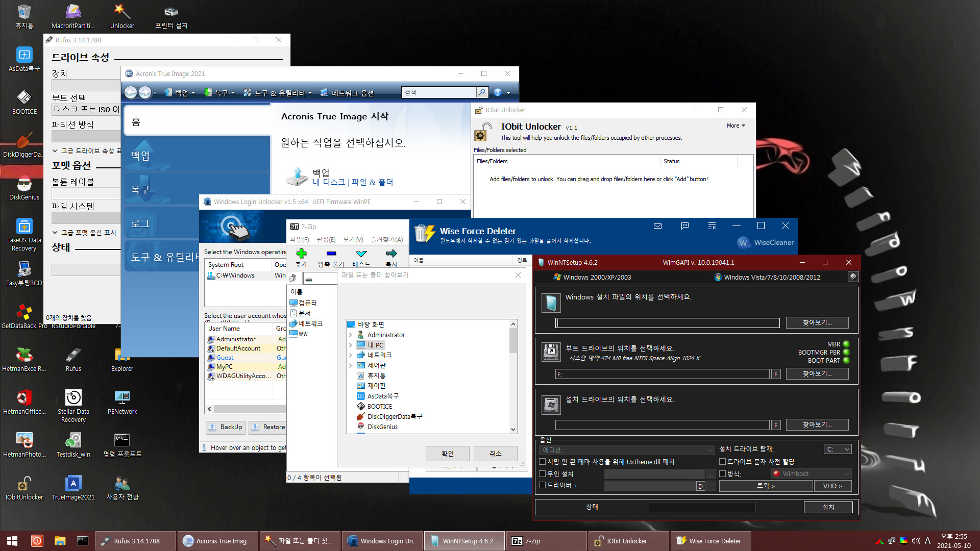This screenshot has height=551, width=980.
Task: Click 취소 in the folder browse dialog
Action: (495, 454)
